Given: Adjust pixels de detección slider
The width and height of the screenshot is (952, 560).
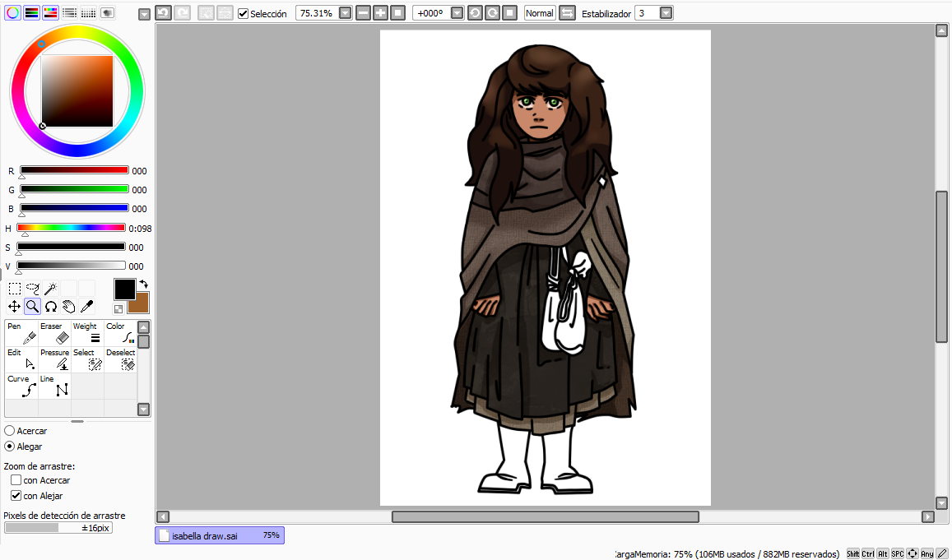Looking at the screenshot, I should coord(58,528).
